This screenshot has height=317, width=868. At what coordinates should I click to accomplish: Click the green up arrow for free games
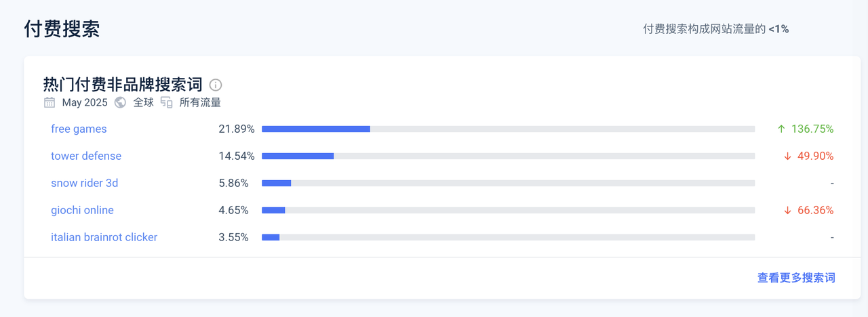pyautogui.click(x=781, y=129)
